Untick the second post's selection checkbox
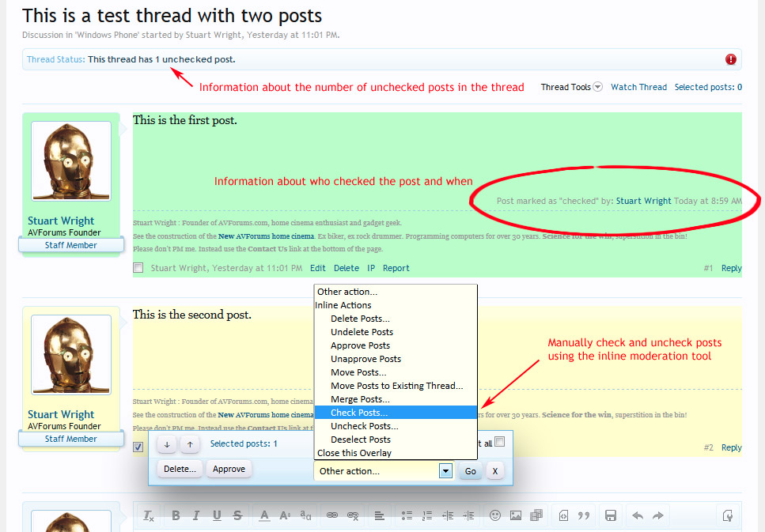Image resolution: width=765 pixels, height=532 pixels. (x=138, y=447)
